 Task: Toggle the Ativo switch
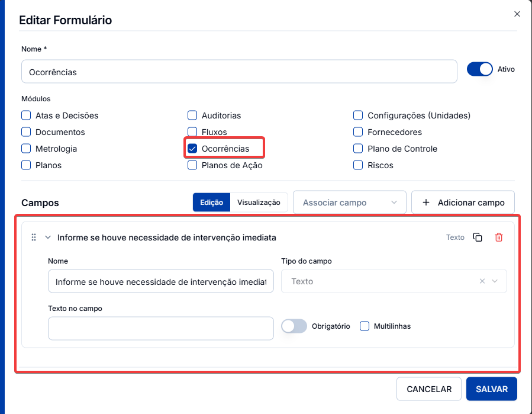click(479, 69)
